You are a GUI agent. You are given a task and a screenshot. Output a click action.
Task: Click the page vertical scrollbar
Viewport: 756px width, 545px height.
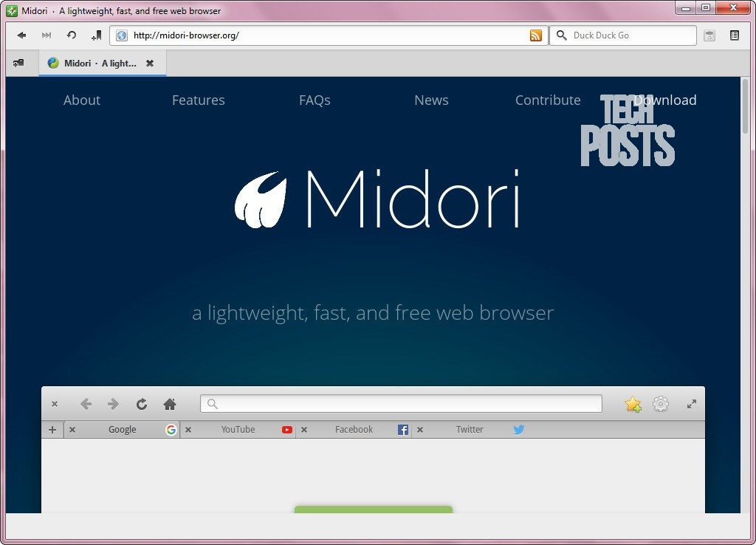[x=746, y=295]
